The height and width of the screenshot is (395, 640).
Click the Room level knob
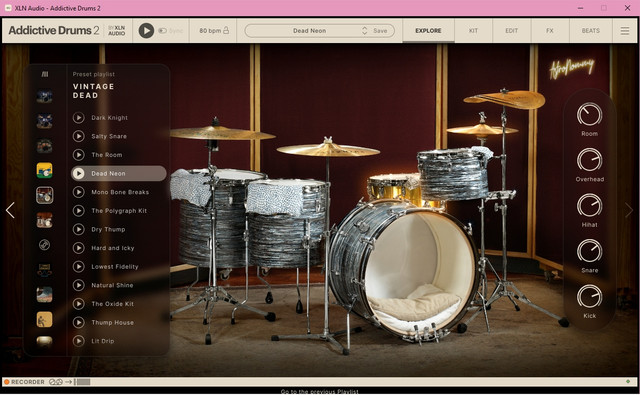click(589, 114)
